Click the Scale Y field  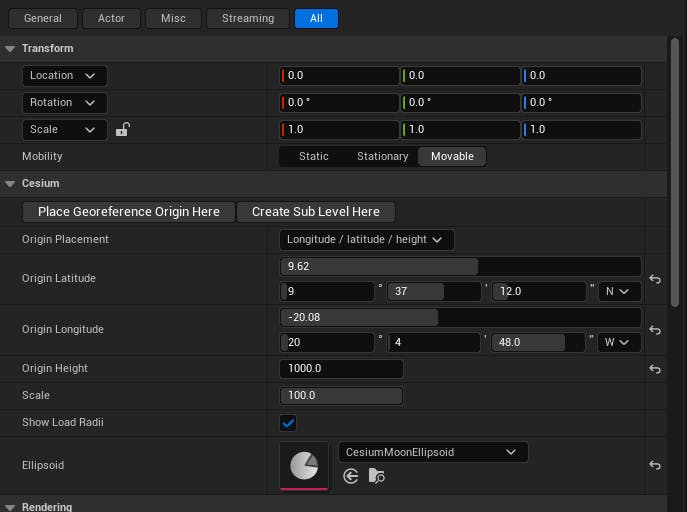pyautogui.click(x=460, y=130)
